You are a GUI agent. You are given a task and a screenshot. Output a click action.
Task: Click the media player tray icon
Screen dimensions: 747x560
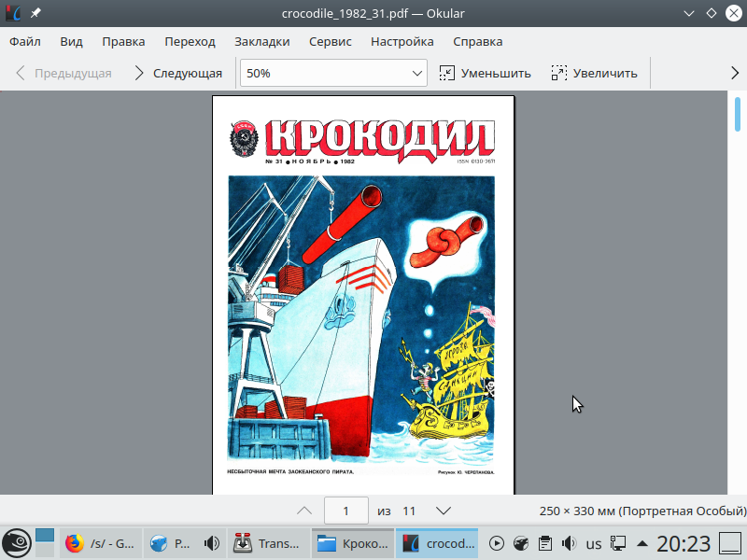(x=497, y=543)
